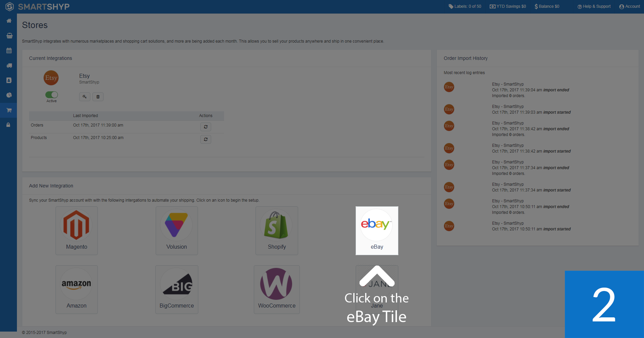Open the calendar icon in sidebar
The image size is (644, 338).
pos(9,51)
